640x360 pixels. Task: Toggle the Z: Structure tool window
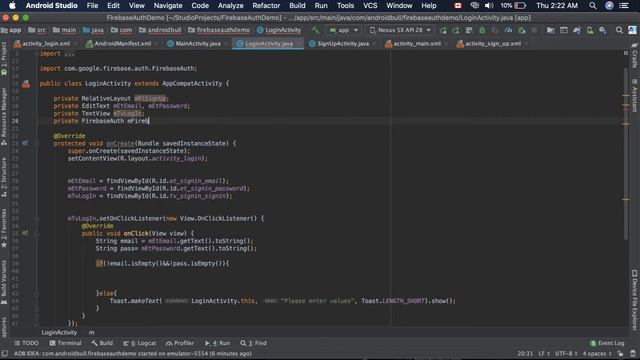[4, 177]
